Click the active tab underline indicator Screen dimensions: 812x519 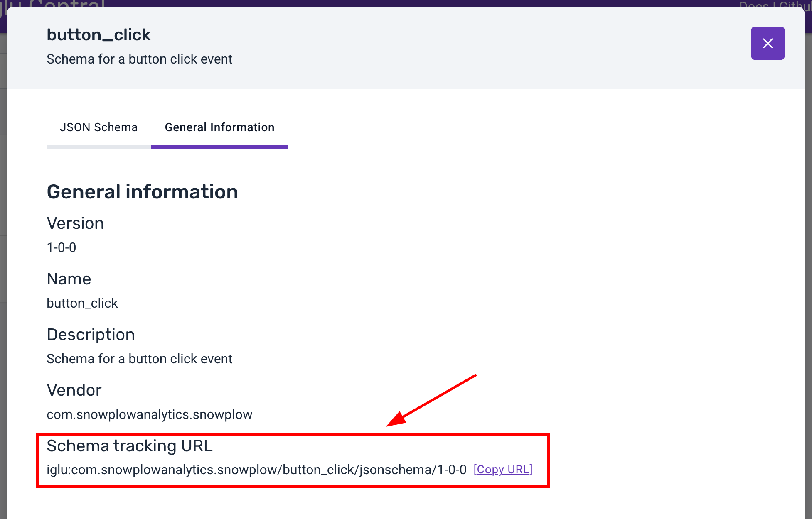pos(219,147)
